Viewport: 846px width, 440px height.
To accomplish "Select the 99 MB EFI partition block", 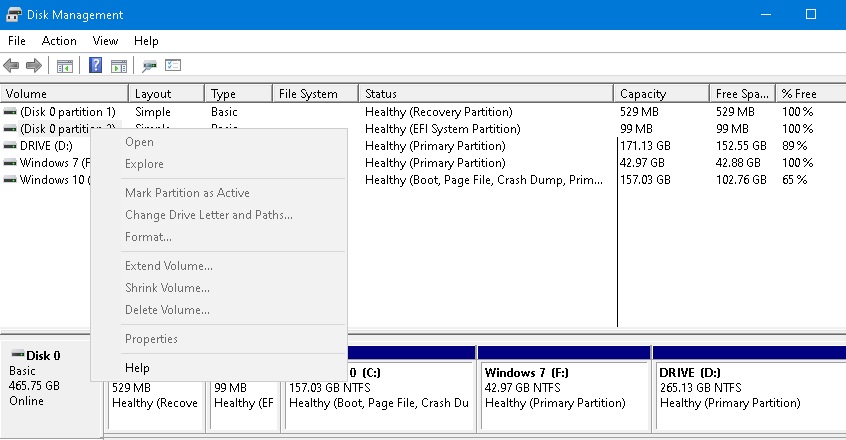I will 244,396.
